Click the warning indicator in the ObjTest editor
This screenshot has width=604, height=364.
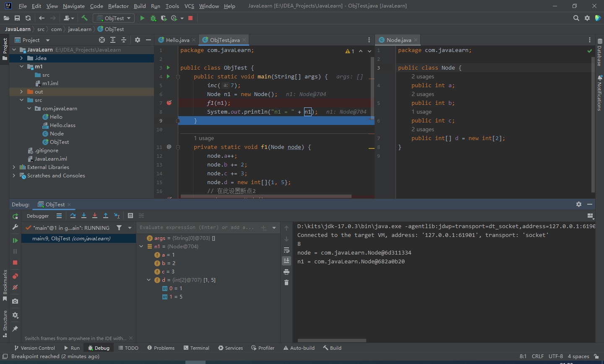[349, 51]
